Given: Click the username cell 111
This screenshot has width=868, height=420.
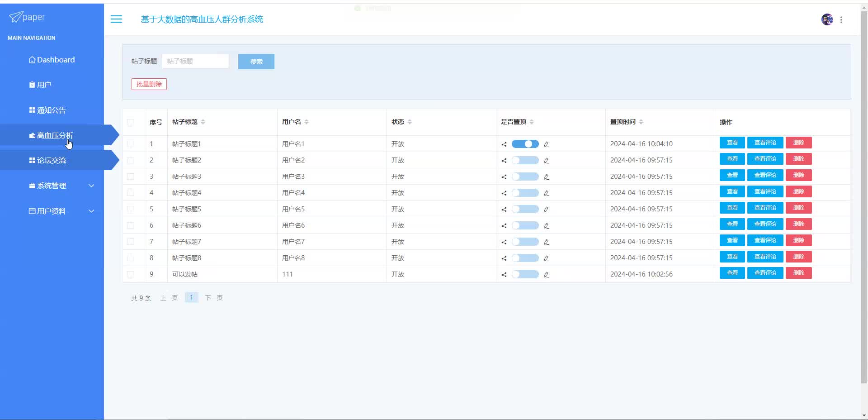Looking at the screenshot, I should click(288, 274).
